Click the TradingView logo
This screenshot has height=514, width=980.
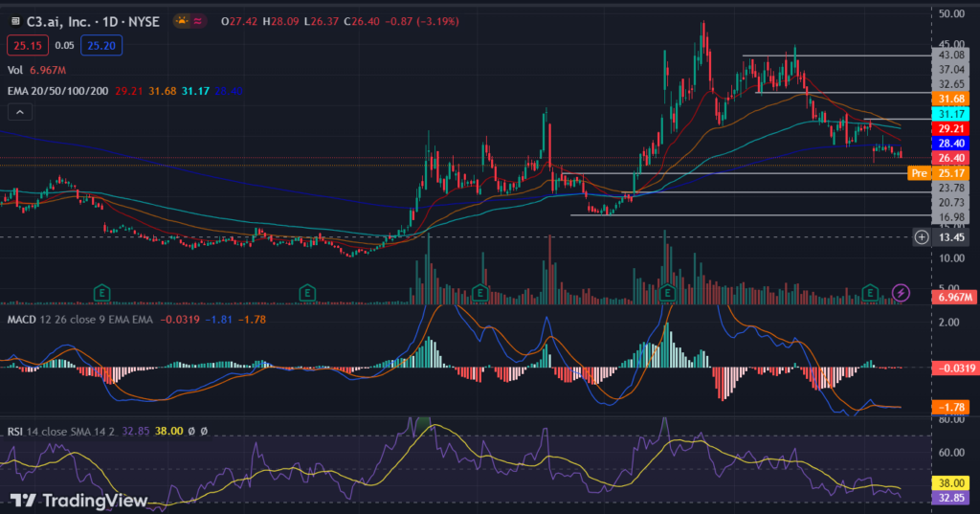pos(78,501)
